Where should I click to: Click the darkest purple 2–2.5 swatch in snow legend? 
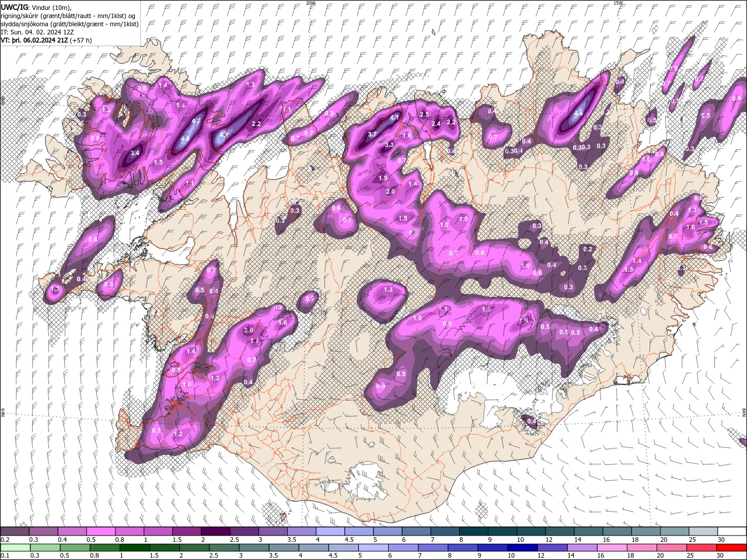click(215, 531)
